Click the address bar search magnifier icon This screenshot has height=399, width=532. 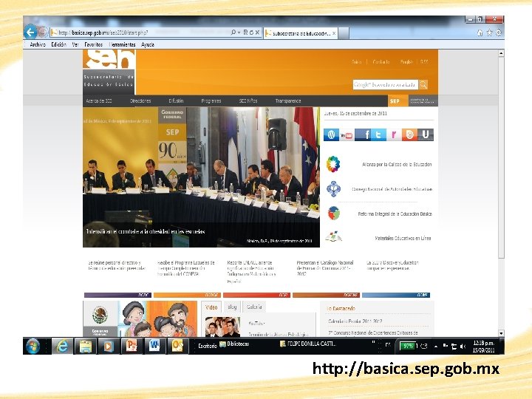(233, 33)
